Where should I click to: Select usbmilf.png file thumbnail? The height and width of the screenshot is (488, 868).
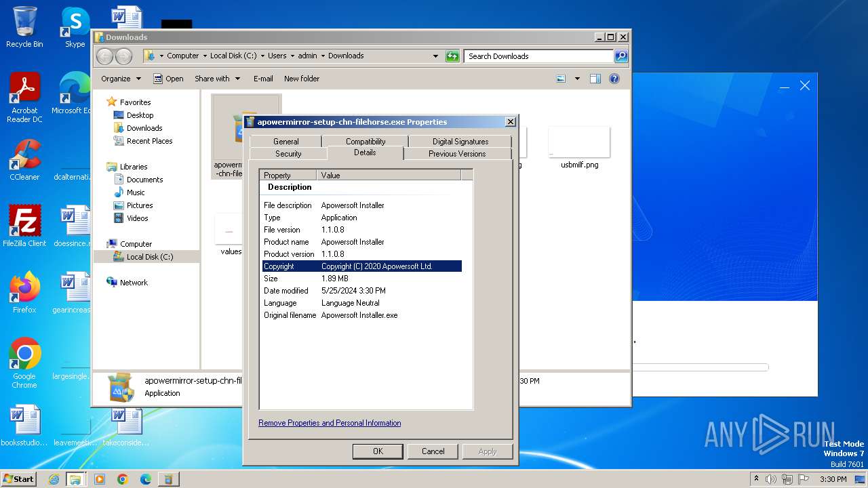click(x=579, y=148)
